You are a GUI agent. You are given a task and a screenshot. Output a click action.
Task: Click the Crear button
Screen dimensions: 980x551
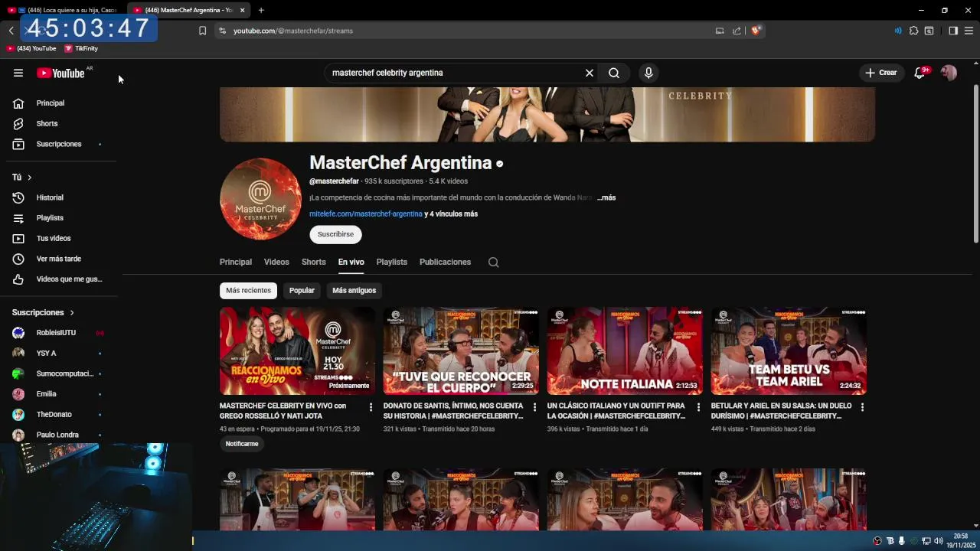(880, 73)
